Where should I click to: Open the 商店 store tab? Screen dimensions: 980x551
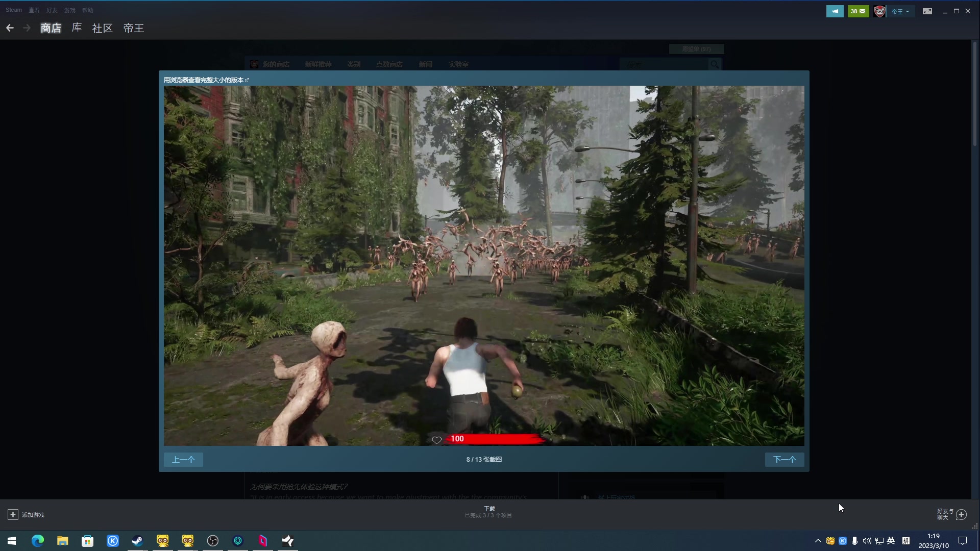(x=51, y=28)
